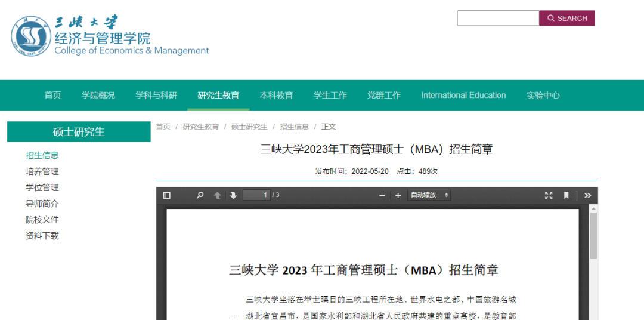Click the SEARCH button
Viewport: 644px width, 320px height.
click(x=567, y=18)
